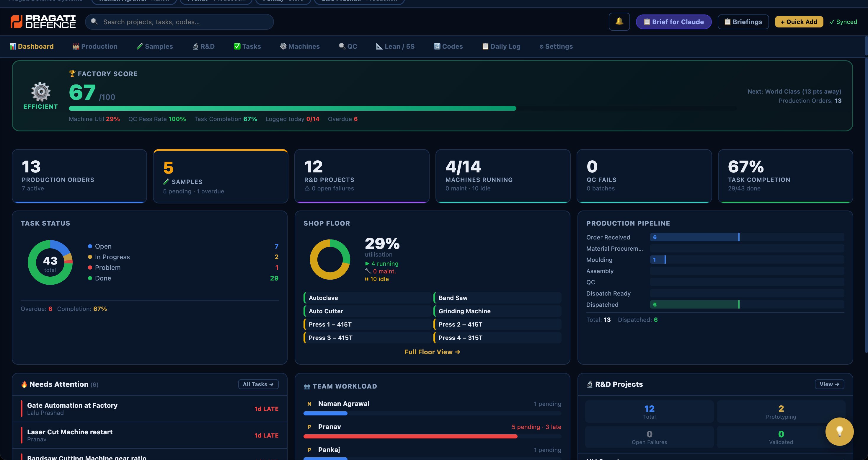Click the trophy icon beside Factory Score
Viewport: 868px width, 460px height.
[72, 74]
